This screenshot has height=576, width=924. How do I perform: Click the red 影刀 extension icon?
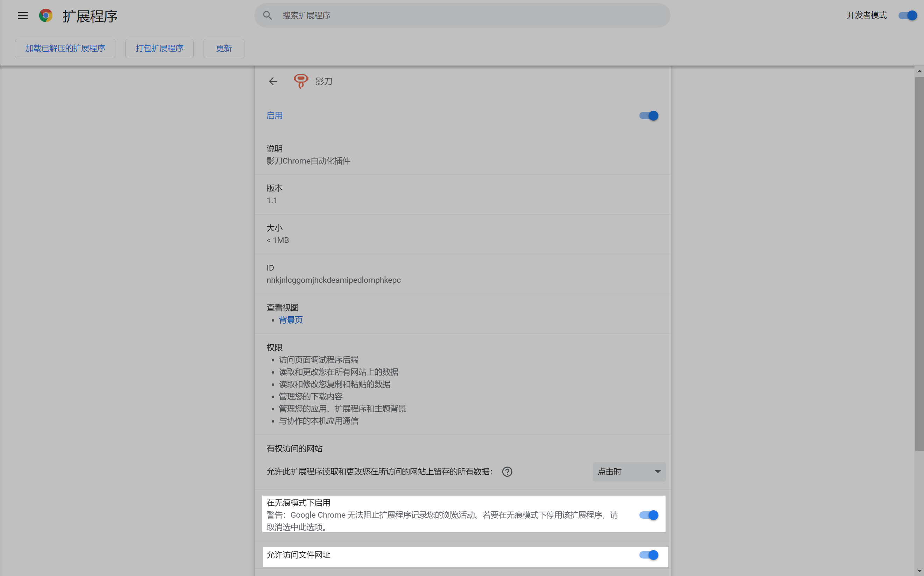point(301,81)
